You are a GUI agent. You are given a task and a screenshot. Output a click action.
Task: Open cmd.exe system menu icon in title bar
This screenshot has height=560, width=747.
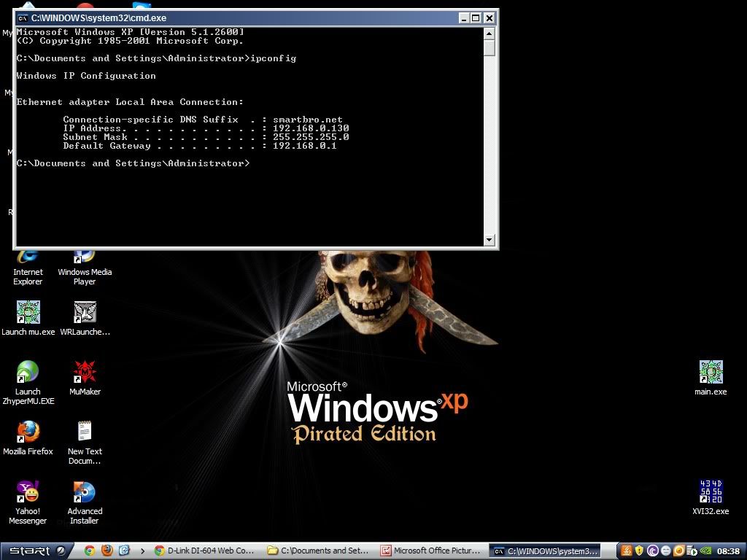[x=23, y=18]
